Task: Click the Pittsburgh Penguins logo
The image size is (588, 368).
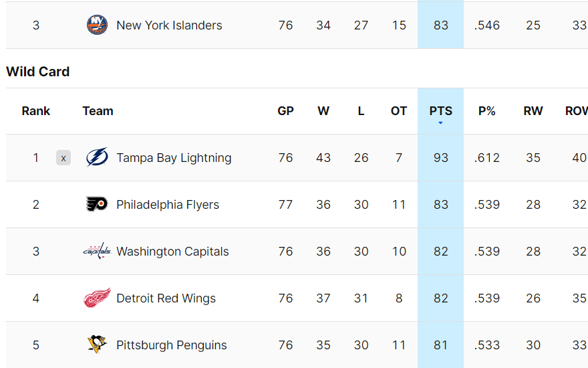Action: point(97,345)
